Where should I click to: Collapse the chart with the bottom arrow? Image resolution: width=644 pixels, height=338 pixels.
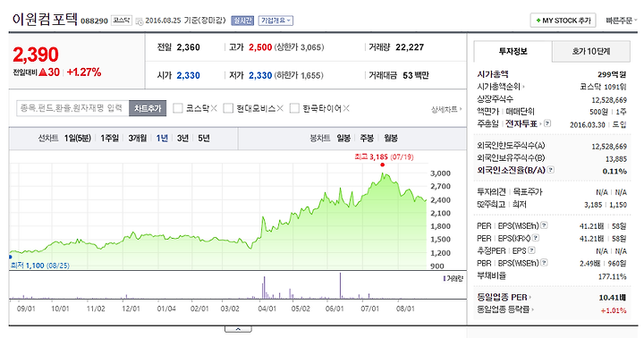(238, 329)
